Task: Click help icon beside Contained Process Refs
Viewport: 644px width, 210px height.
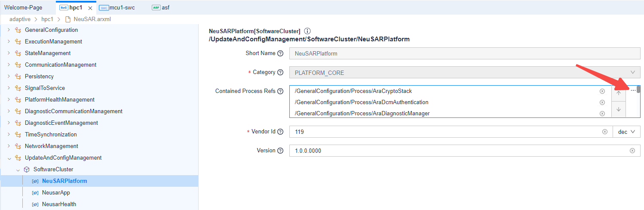Action: 280,91
